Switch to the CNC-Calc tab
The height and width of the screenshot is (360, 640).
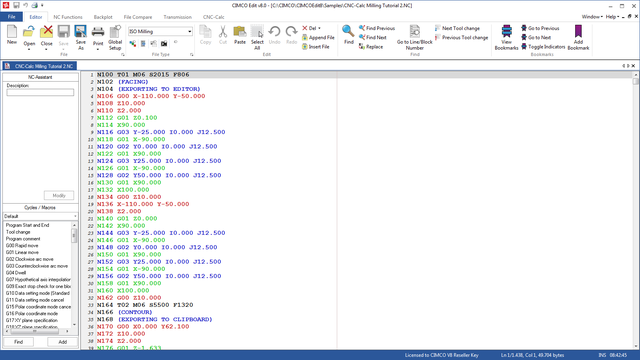coord(213,17)
